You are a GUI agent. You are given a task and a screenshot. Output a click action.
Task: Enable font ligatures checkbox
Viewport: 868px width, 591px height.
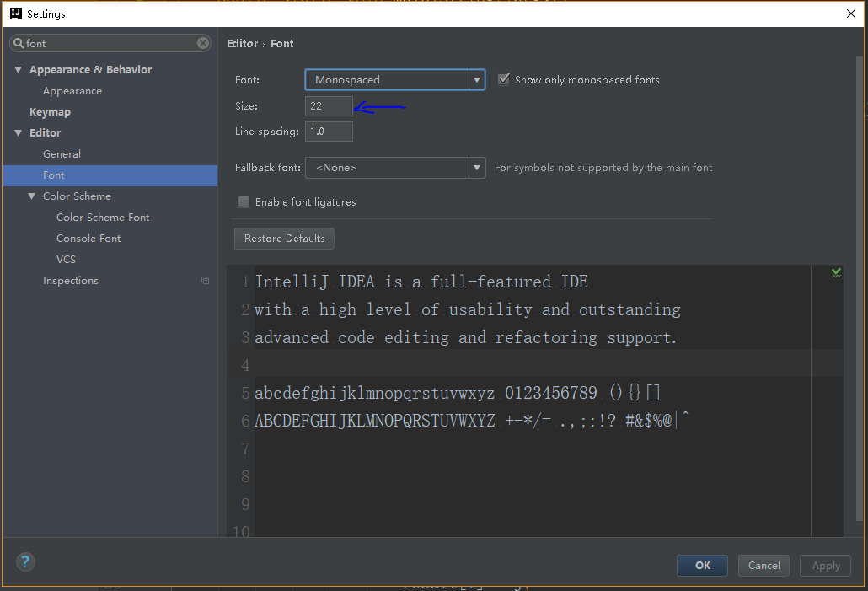click(244, 202)
